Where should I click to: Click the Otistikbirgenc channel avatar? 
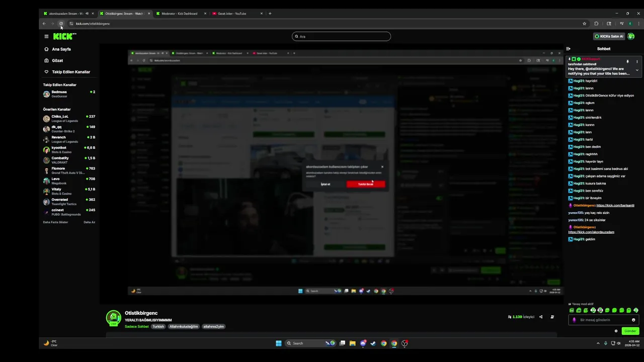[113, 318]
